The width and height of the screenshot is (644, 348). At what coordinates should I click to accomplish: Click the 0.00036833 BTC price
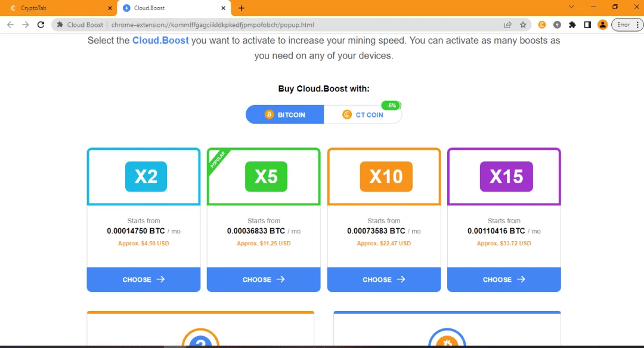click(x=256, y=231)
